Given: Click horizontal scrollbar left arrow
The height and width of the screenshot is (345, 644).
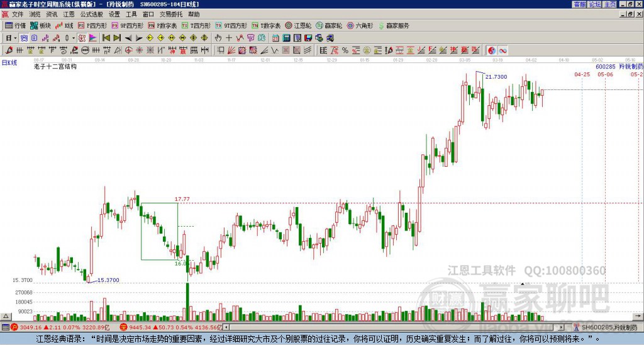Looking at the screenshot, I should tap(226, 327).
